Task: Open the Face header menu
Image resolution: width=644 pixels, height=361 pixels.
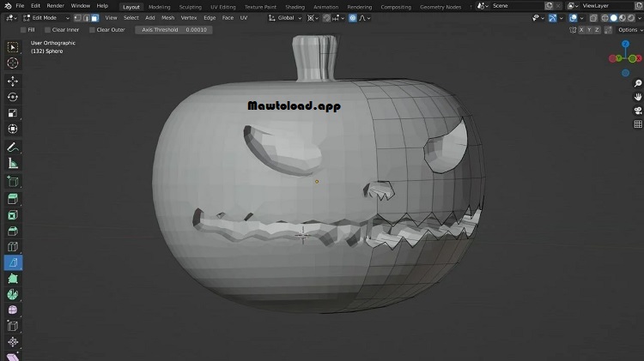Action: 228,18
